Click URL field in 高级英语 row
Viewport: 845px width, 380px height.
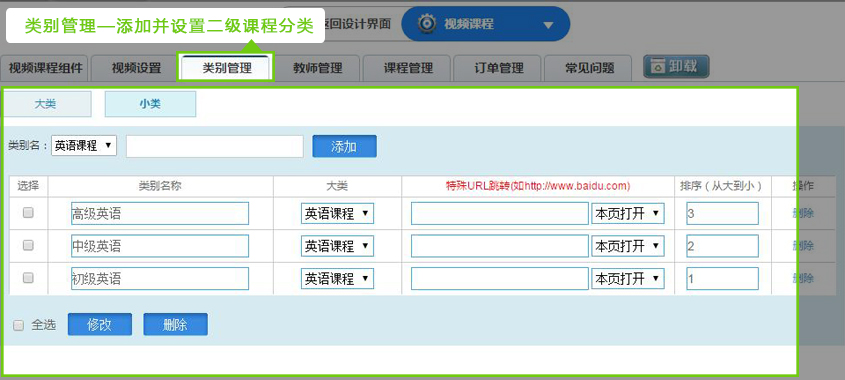(500, 213)
